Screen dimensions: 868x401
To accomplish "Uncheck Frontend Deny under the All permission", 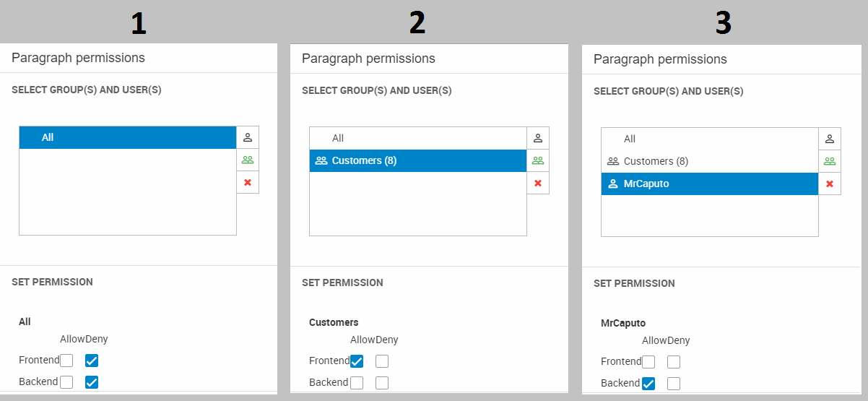I will coord(92,361).
